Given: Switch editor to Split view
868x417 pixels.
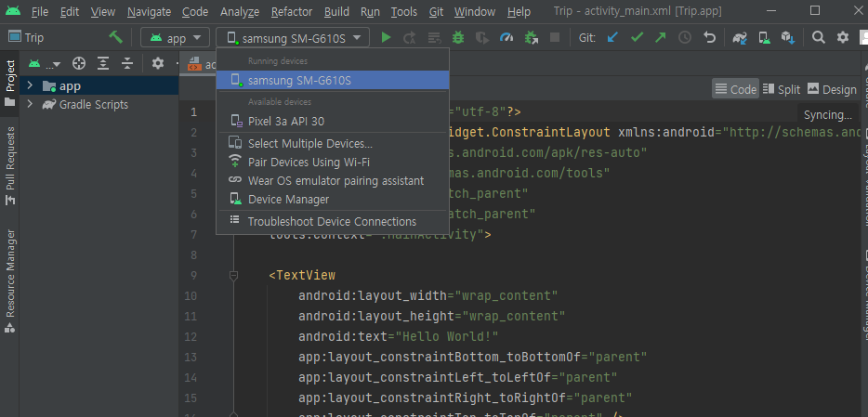Looking at the screenshot, I should click(x=781, y=89).
